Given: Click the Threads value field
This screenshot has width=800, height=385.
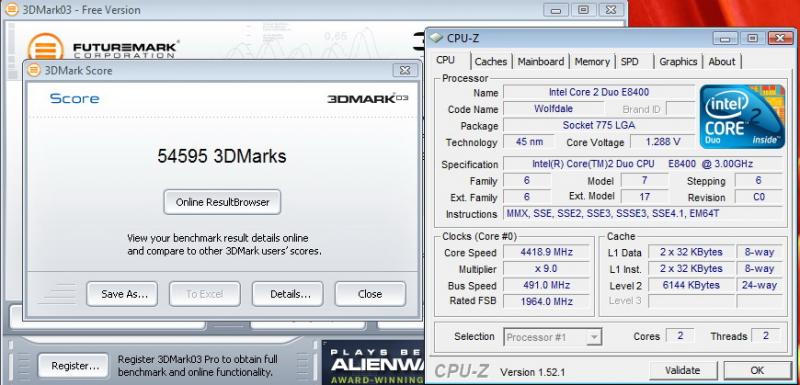Looking at the screenshot, I should pyautogui.click(x=765, y=336).
